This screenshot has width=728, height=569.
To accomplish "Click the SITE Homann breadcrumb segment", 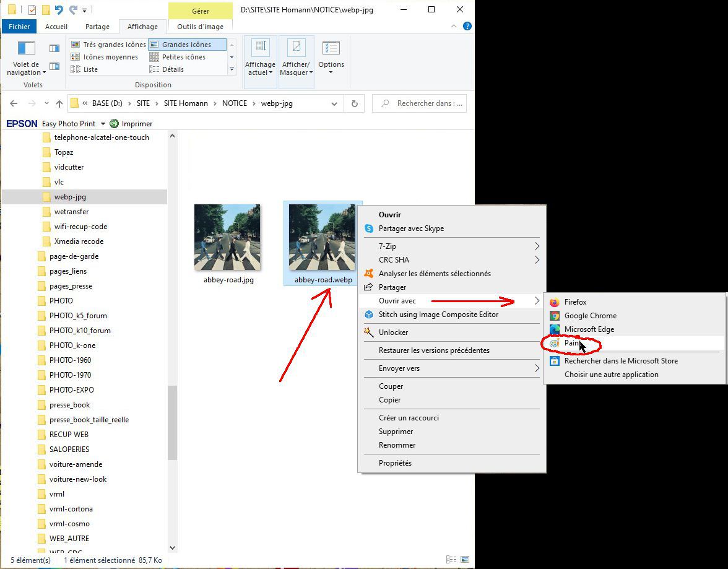I will pyautogui.click(x=186, y=103).
